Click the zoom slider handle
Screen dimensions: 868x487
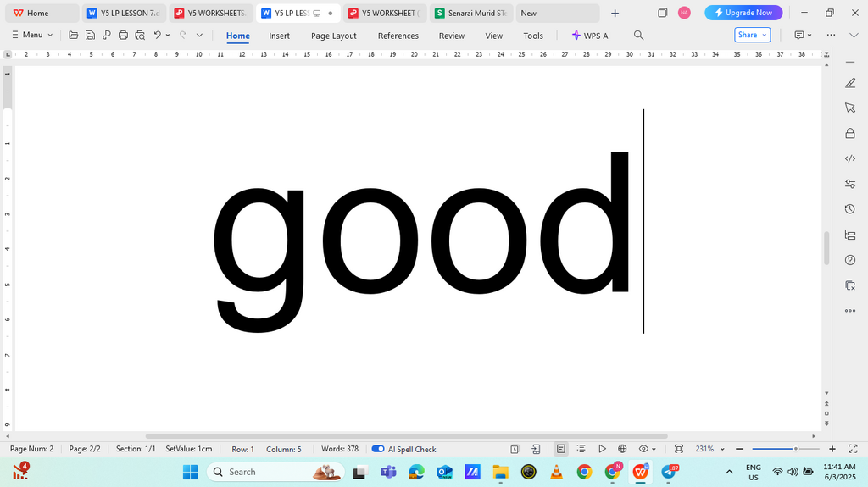pos(795,449)
